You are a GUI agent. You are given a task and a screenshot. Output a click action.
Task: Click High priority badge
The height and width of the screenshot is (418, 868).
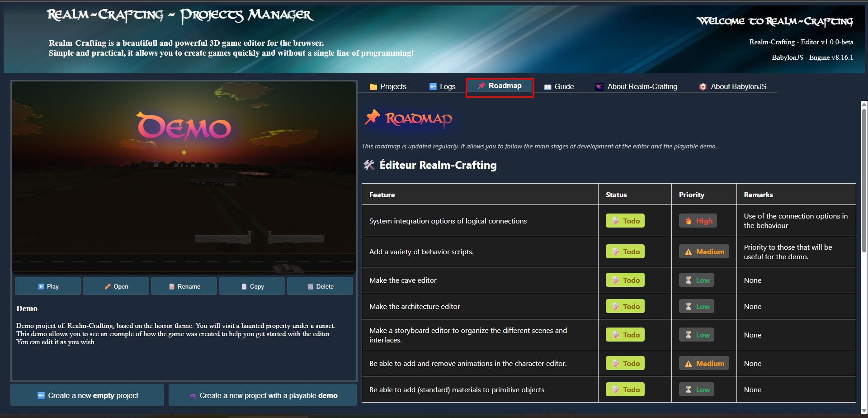pyautogui.click(x=698, y=221)
